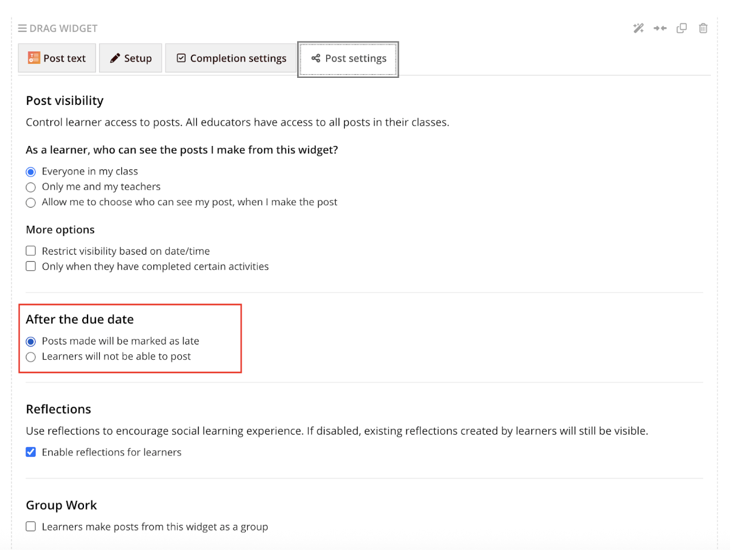The image size is (732, 560).
Task: Choose Learners will not be able to post
Action: tap(31, 357)
